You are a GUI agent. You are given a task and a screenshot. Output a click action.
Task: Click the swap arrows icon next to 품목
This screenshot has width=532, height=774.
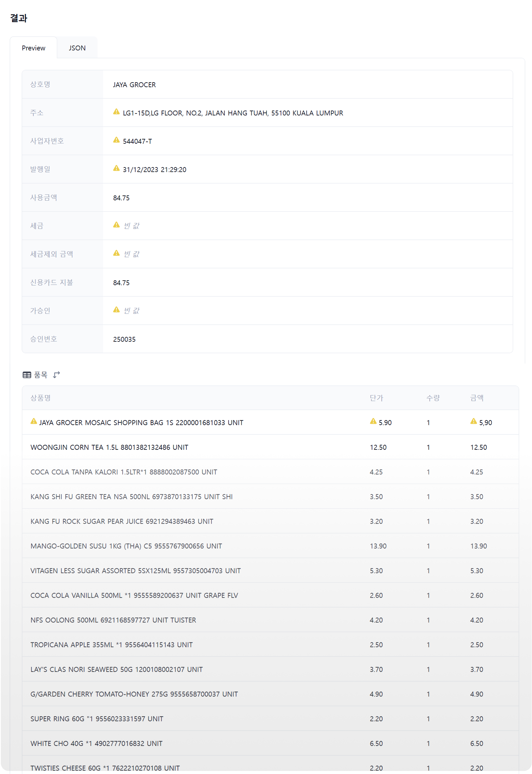tap(57, 375)
